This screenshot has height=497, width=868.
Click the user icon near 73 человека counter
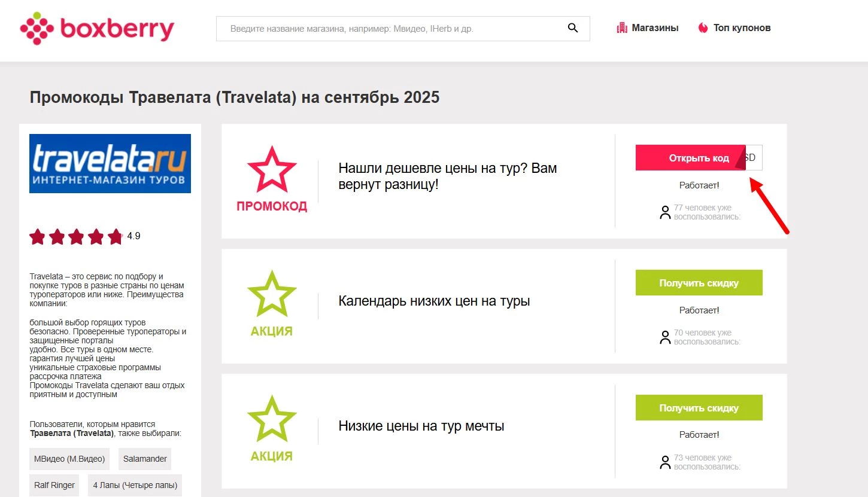click(664, 461)
